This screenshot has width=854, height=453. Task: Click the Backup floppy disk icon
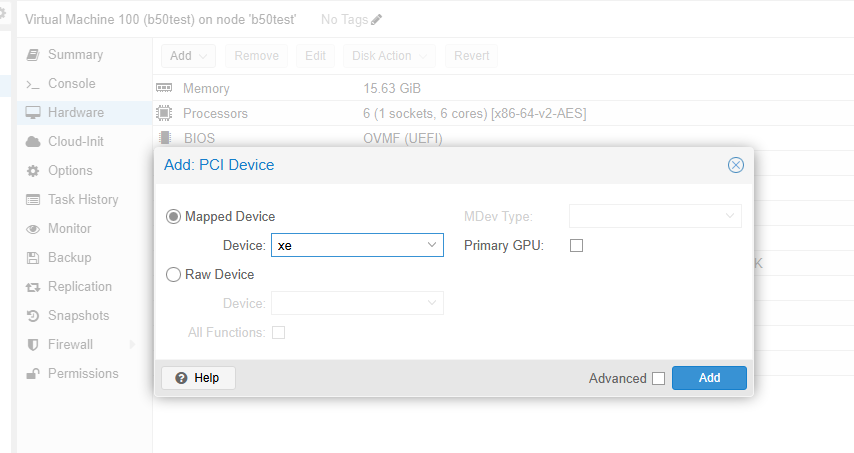tap(33, 258)
